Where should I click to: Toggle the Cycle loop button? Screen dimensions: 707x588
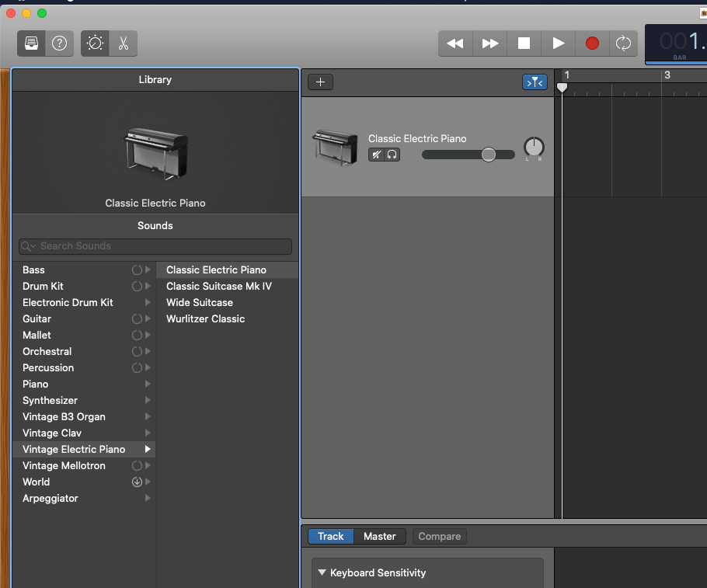623,43
